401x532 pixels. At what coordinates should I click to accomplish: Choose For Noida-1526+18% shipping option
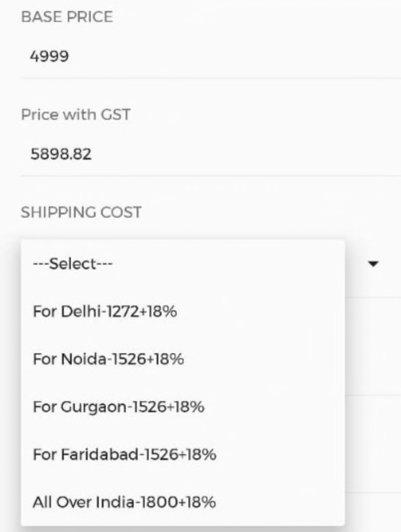point(183,359)
